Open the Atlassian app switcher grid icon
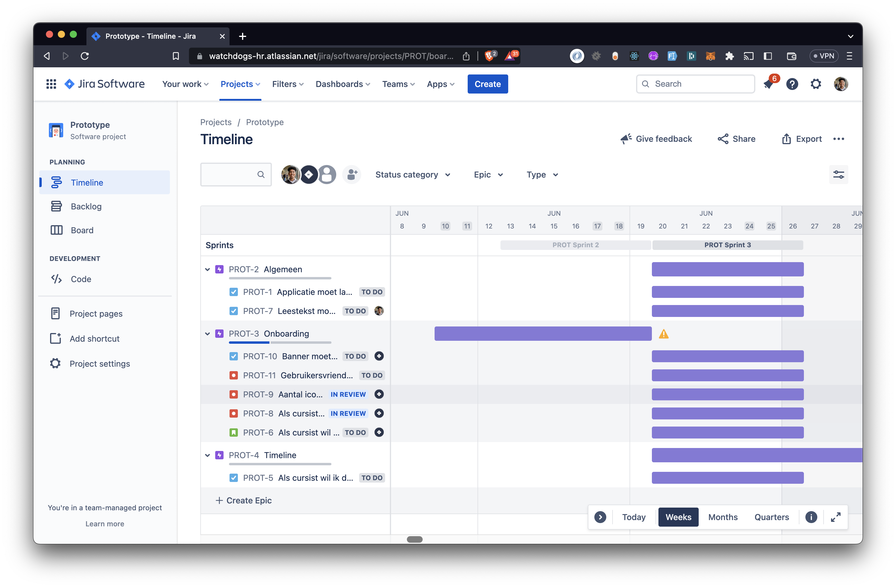 pos(51,84)
